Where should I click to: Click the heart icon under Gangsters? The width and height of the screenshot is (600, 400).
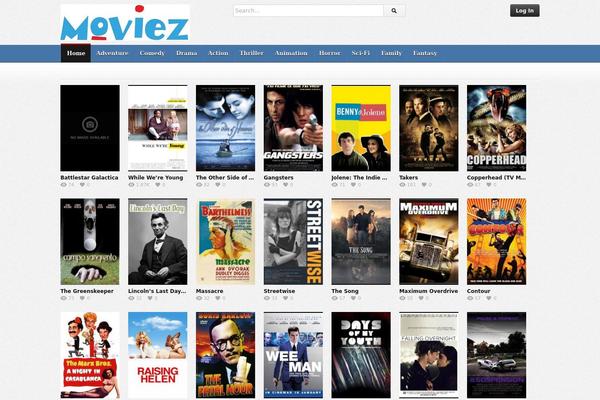click(x=285, y=184)
